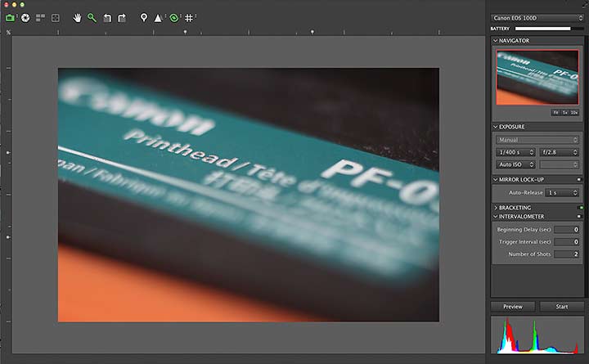Click the green camera capture icon
The image size is (589, 364).
[x=10, y=18]
